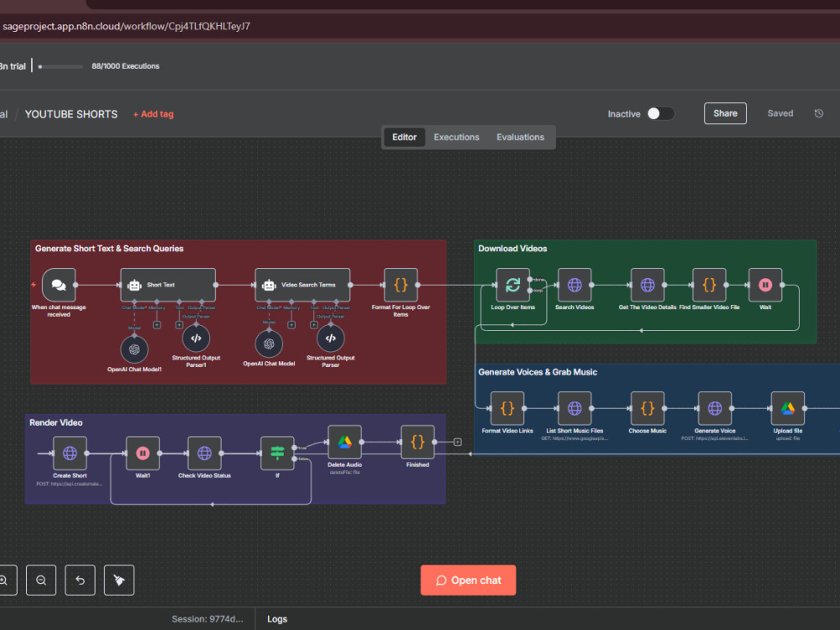Click the Finished code node
Image resolution: width=840 pixels, height=630 pixels.
(417, 442)
